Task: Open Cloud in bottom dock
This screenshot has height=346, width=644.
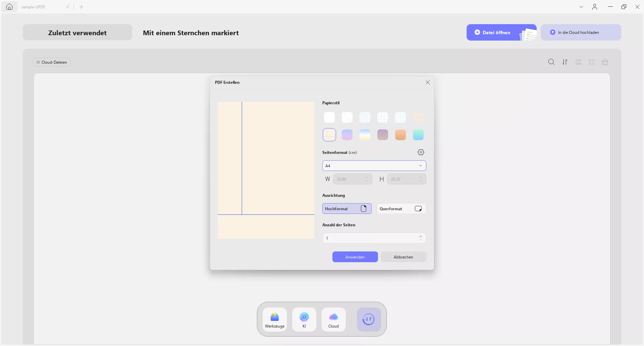Action: [334, 320]
